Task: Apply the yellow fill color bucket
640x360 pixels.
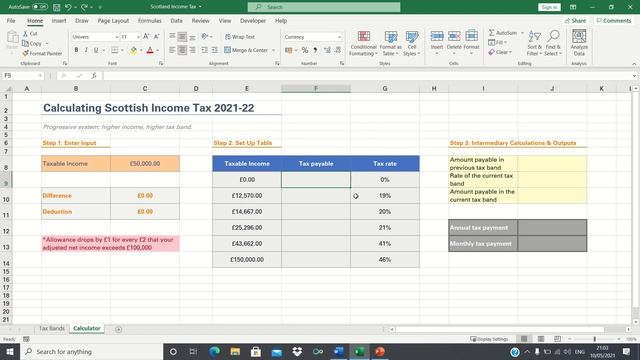Action: click(133, 50)
